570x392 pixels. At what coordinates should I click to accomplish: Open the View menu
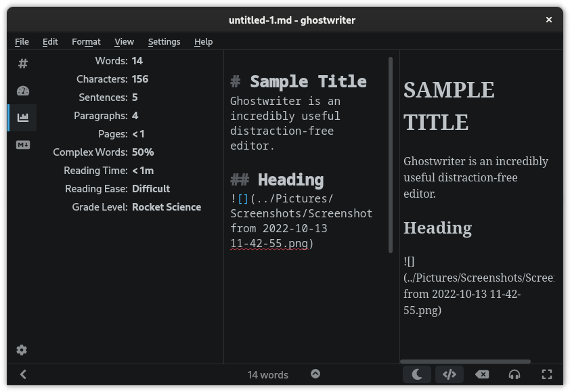click(x=125, y=42)
